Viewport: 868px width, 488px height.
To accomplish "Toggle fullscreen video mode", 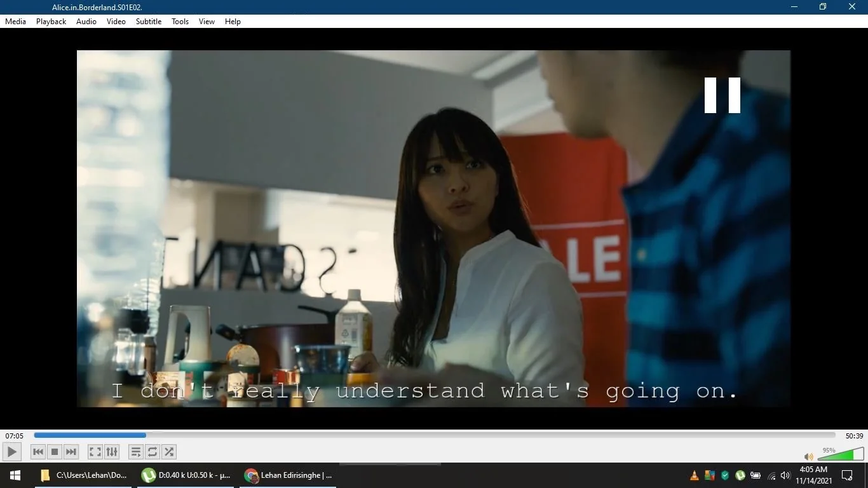I will coord(95,452).
